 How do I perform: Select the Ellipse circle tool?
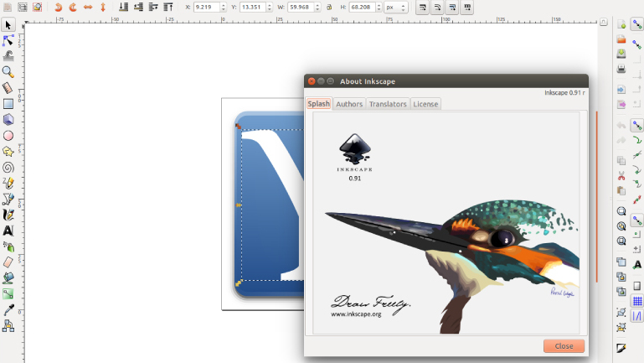8,136
